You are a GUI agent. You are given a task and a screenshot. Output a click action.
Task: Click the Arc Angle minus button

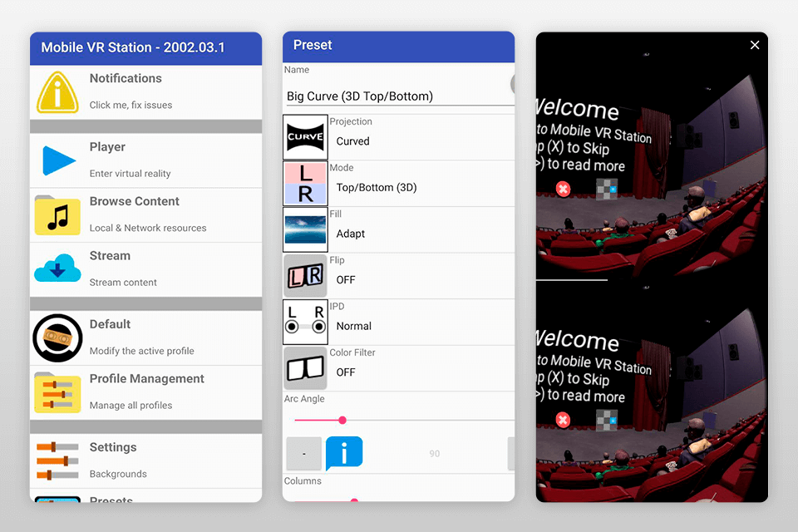click(304, 453)
